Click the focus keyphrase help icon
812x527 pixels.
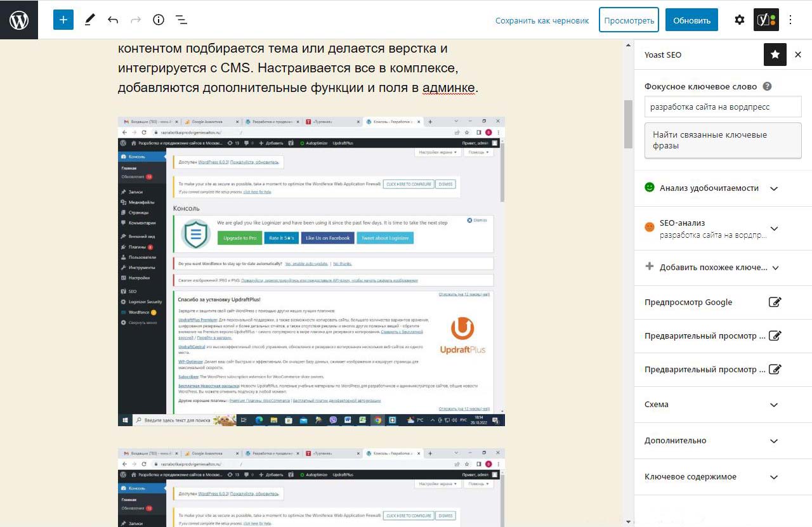point(767,86)
